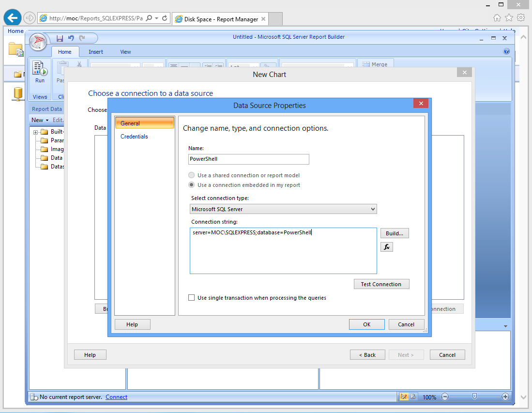The height and width of the screenshot is (413, 532).
Task: Click the zoom out minus icon
Action: pyautogui.click(x=445, y=397)
